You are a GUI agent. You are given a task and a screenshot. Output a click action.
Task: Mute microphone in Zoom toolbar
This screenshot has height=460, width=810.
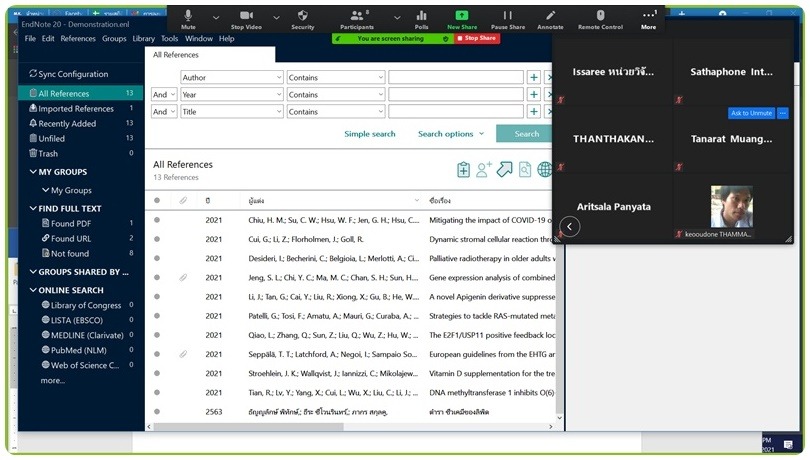coord(188,18)
